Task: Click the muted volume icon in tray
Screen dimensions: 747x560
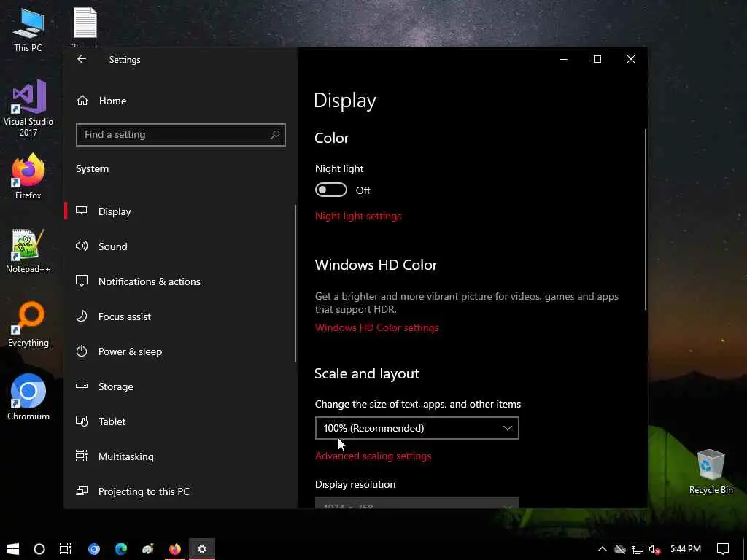Action: click(655, 549)
